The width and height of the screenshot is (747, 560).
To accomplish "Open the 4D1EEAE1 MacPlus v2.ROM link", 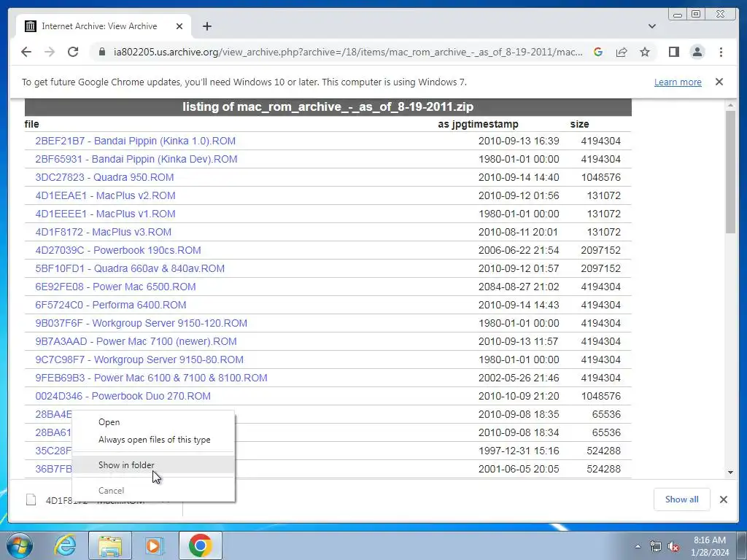I will tap(105, 195).
